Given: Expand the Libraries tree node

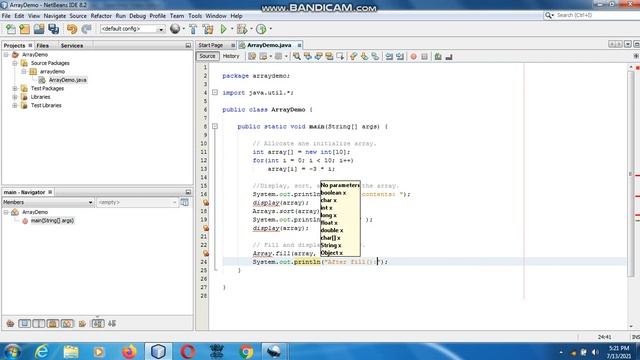Looking at the screenshot, I should pos(15,97).
